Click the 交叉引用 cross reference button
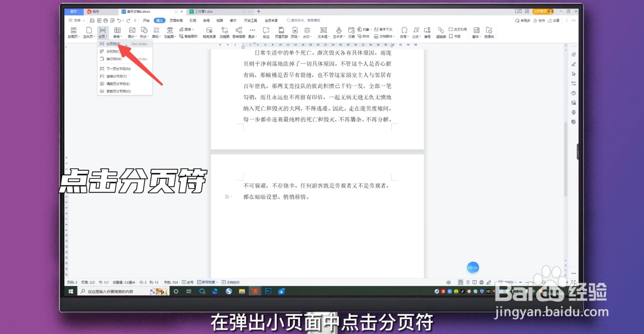Image resolution: width=644 pixels, height=334 pixels. 458,29
